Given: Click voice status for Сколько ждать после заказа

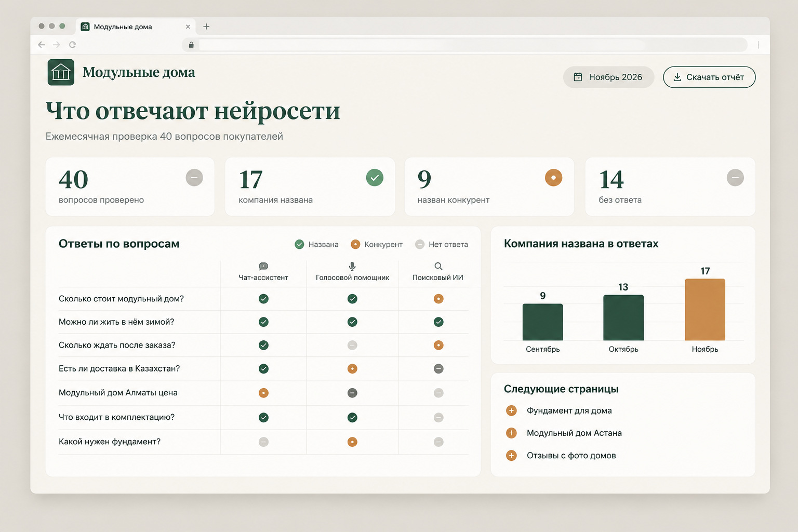Looking at the screenshot, I should click(x=352, y=345).
